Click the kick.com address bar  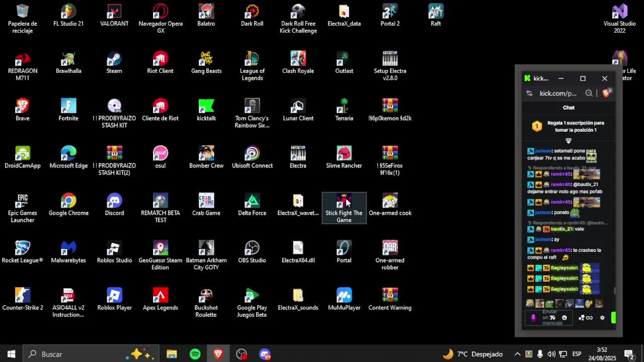[558, 93]
